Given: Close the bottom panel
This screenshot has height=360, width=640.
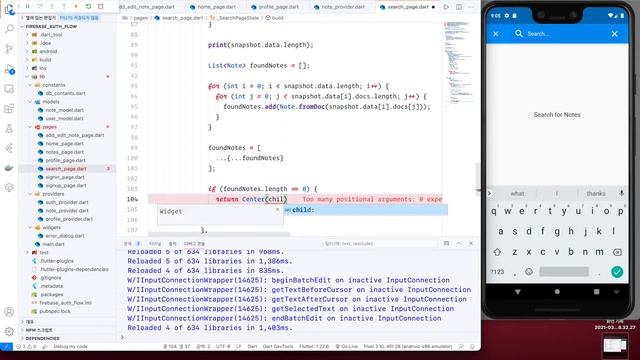Looking at the screenshot, I should [471, 243].
